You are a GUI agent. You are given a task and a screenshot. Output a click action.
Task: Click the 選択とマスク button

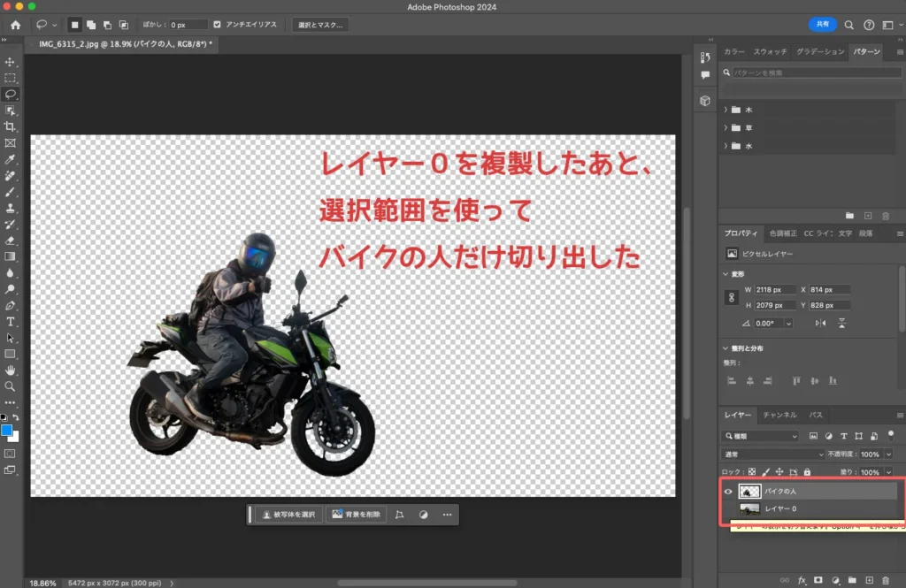point(320,25)
